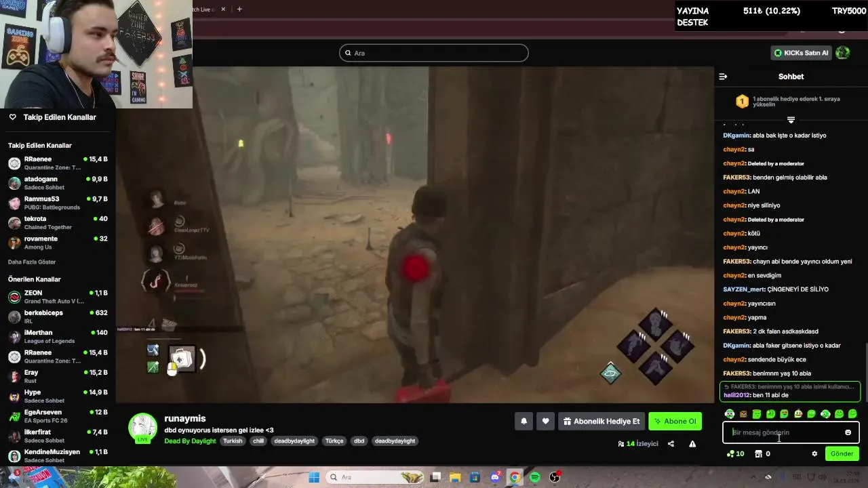This screenshot has width=868, height=488.
Task: Open Discord from taskbar
Action: (x=495, y=477)
